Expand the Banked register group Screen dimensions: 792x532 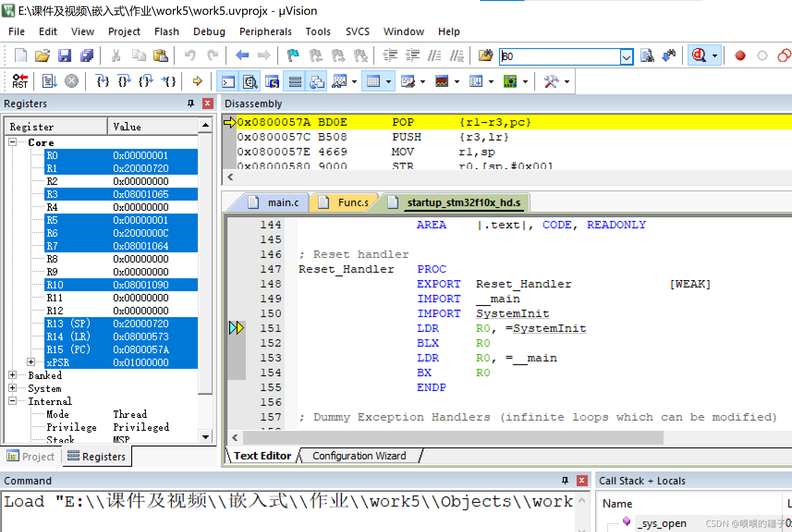(13, 375)
